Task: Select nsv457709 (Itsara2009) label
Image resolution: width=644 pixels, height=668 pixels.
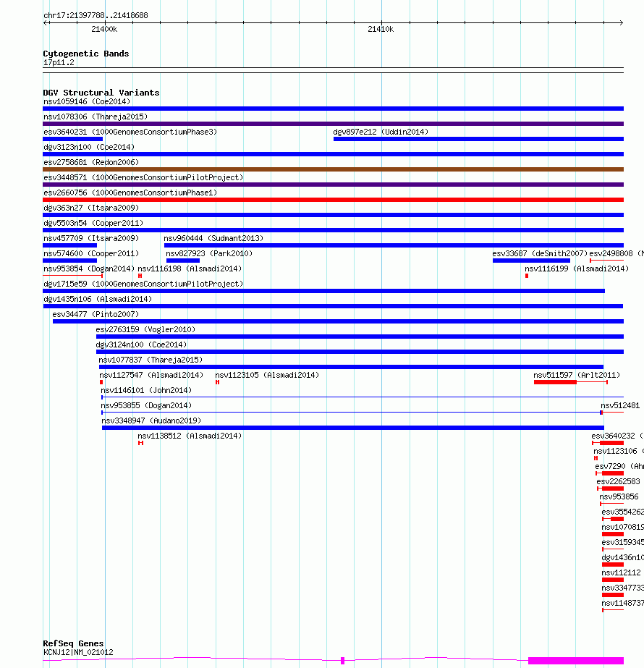Action: (91, 238)
